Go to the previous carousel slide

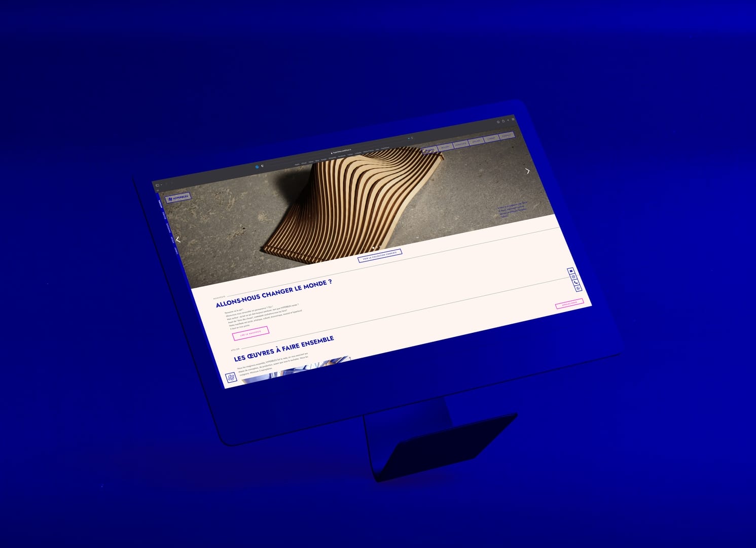pyautogui.click(x=178, y=240)
